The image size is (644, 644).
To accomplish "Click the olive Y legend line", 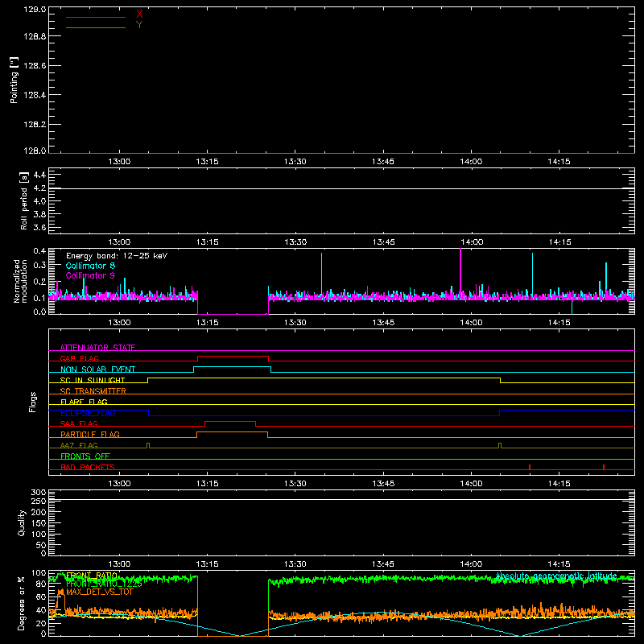I will [x=96, y=27].
